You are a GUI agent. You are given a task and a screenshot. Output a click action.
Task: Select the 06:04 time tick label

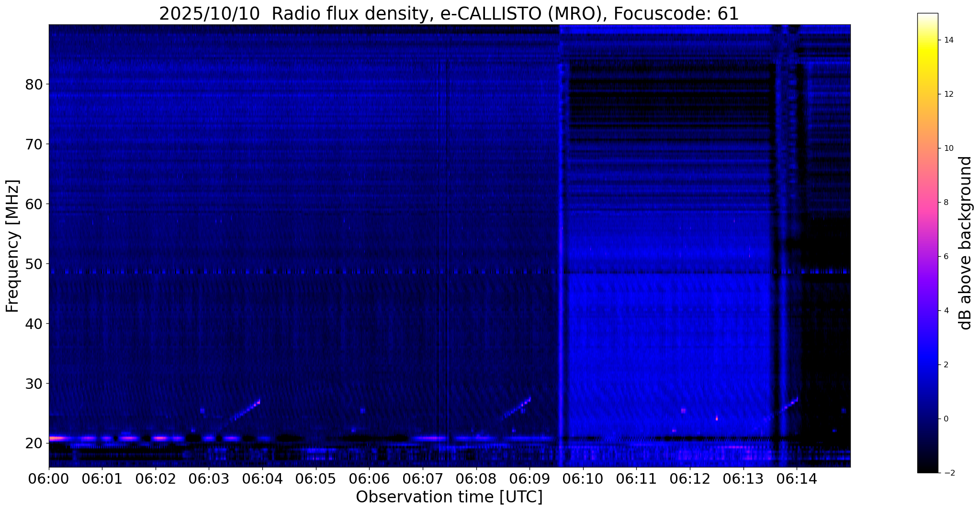click(x=262, y=479)
